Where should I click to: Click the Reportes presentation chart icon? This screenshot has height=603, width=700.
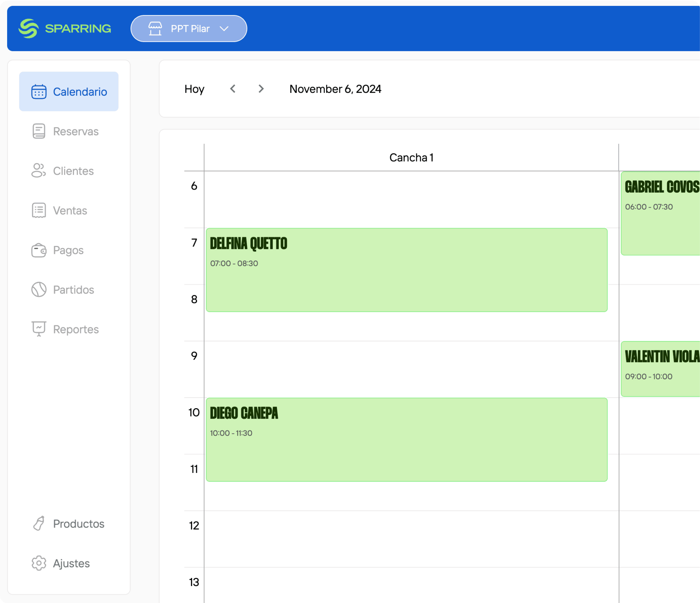[x=39, y=329]
